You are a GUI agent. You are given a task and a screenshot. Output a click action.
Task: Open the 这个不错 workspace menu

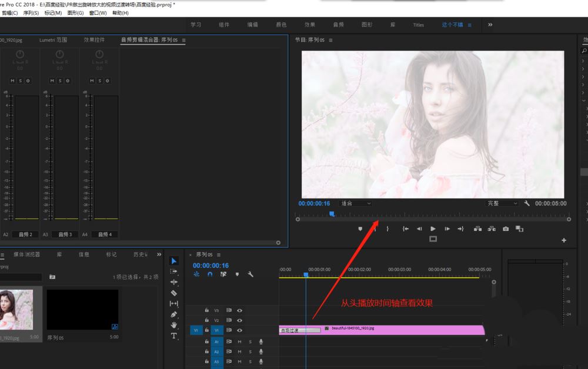click(x=469, y=25)
